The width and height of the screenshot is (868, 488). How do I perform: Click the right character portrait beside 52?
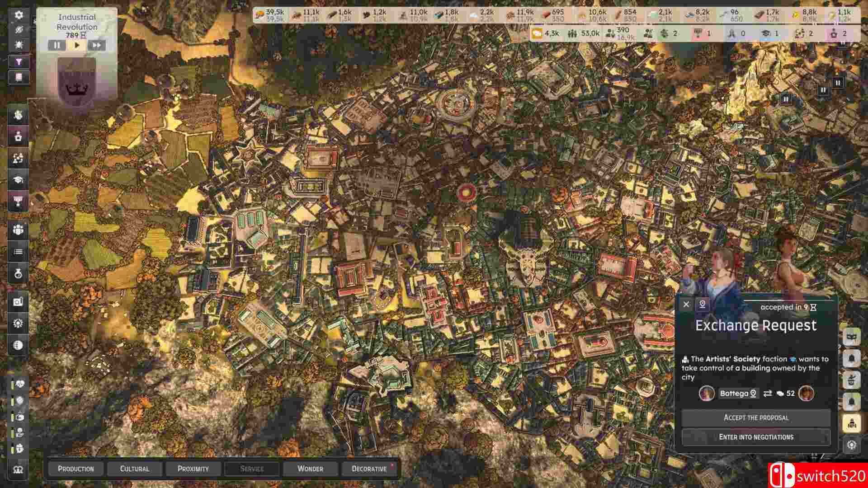tap(806, 394)
